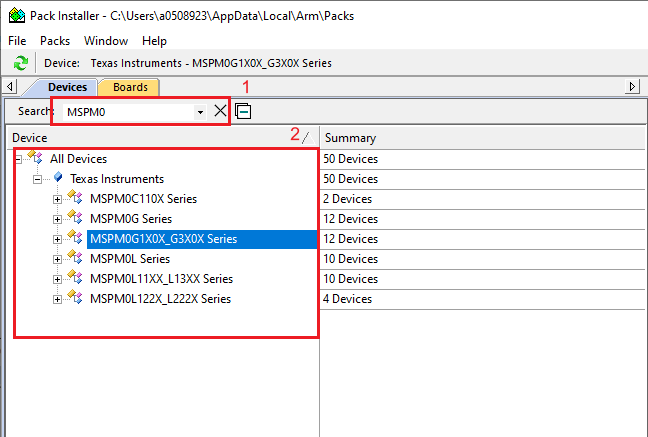Switch to the Boards tab

(x=130, y=87)
